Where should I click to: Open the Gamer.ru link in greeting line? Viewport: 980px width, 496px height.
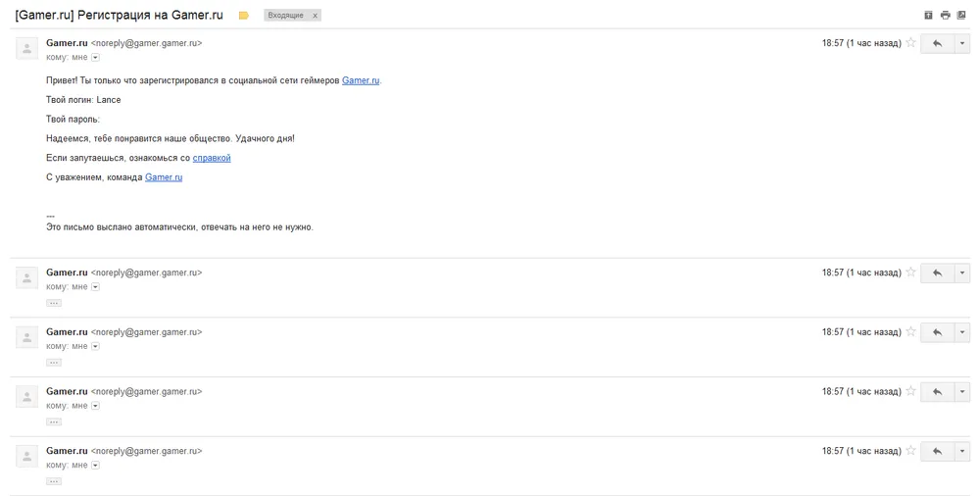coord(360,80)
